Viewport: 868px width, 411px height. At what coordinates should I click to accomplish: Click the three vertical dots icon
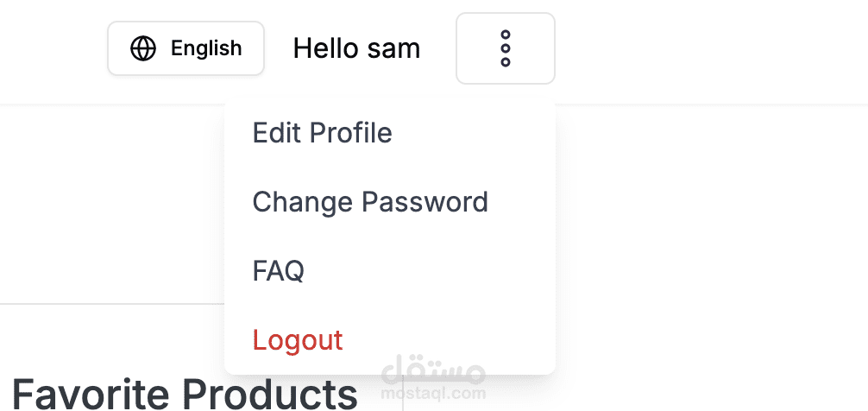pos(506,48)
